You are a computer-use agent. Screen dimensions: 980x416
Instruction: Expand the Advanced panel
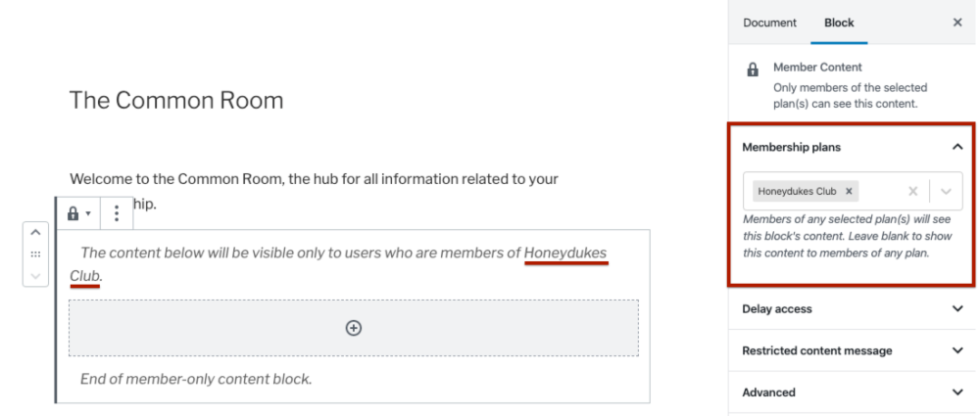tap(853, 393)
